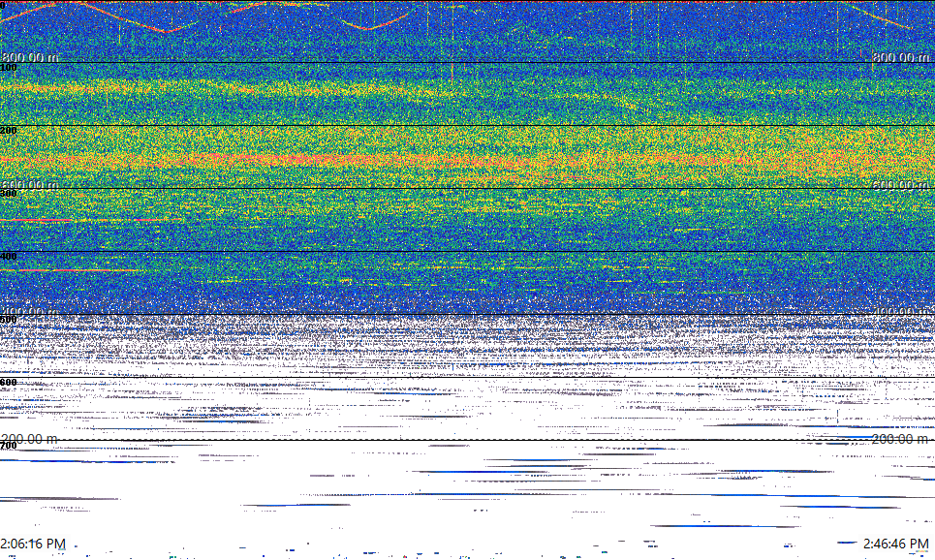Screen dimensions: 935x560
Task: Click the 400 range scale label
Action: click(9, 257)
